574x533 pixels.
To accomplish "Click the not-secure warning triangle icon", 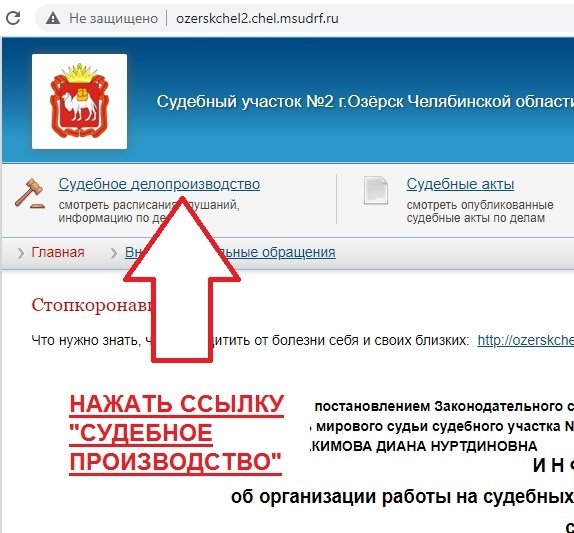I will pyautogui.click(x=53, y=18).
